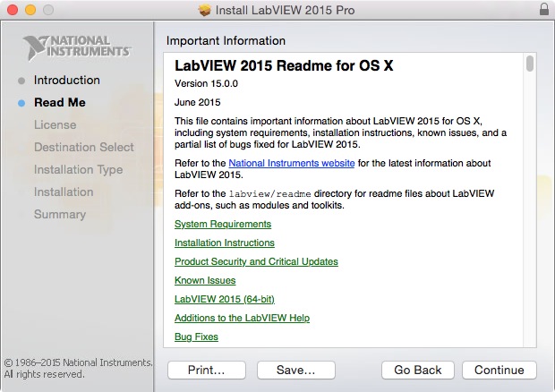Viewport: 555px width, 392px height.
Task: Click the 'Install LabVIEW 2015 Pro' window title
Action: click(x=285, y=10)
